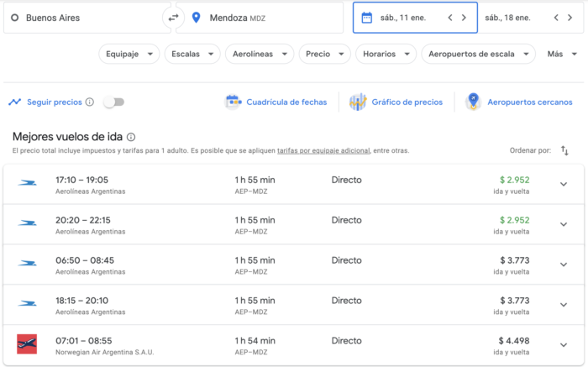Show Aeropuertos cercanos
Screen dimensions: 588x367
(x=519, y=102)
